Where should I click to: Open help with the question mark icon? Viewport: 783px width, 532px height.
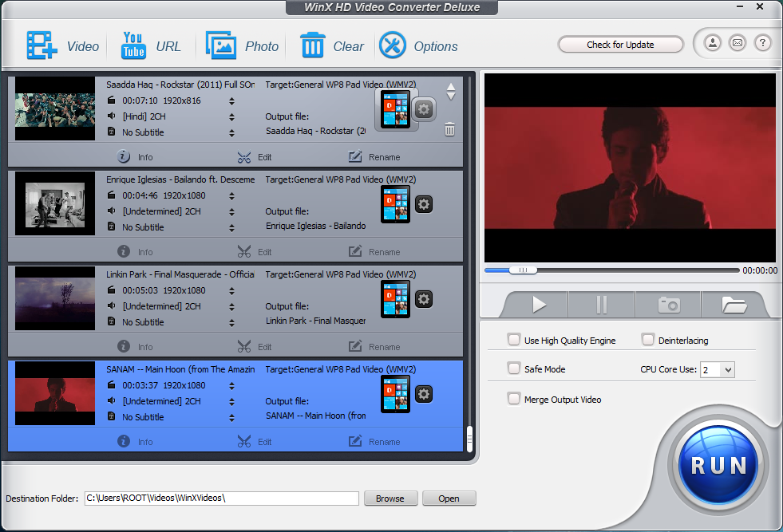tap(762, 43)
